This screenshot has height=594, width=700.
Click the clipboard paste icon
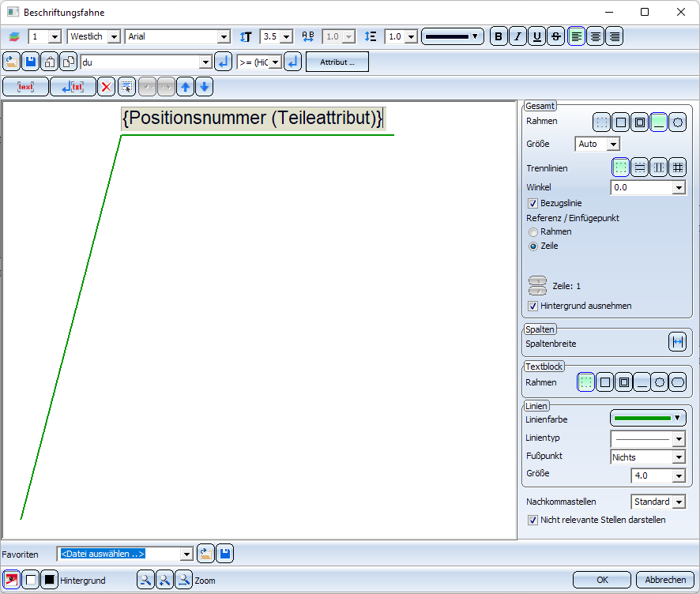coord(50,62)
